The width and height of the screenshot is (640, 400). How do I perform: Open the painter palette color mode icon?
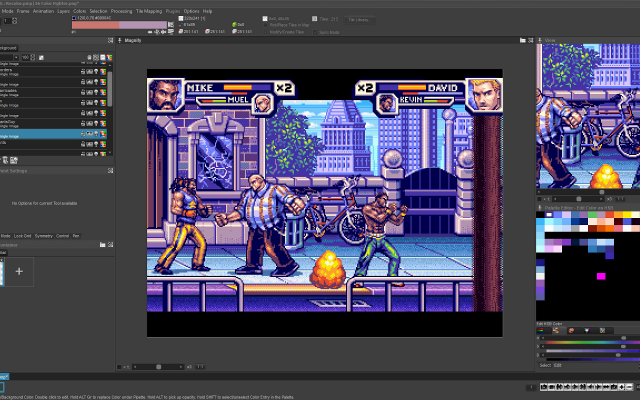(571, 331)
